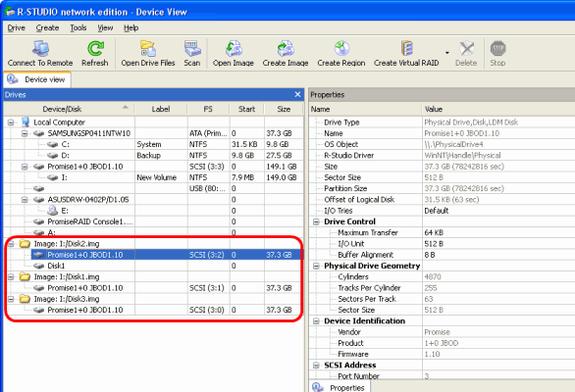Collapse the SAMSUNGSP0411NTW10 drive node
The height and width of the screenshot is (392, 575).
tap(25, 133)
